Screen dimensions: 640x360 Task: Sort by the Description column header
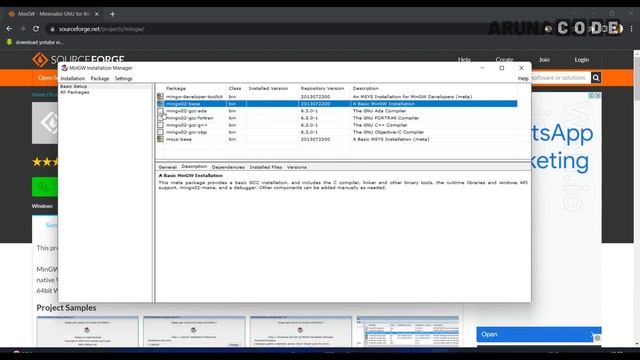pyautogui.click(x=366, y=88)
